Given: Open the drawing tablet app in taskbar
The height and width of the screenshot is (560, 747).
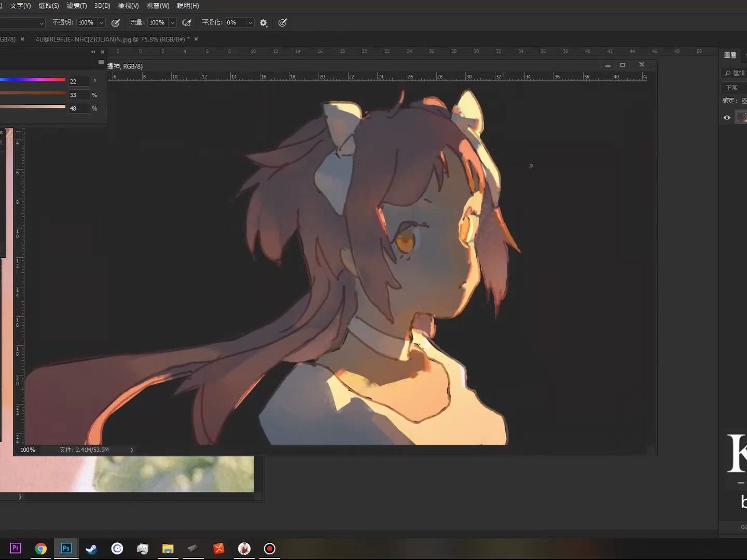Looking at the screenshot, I should point(193,548).
